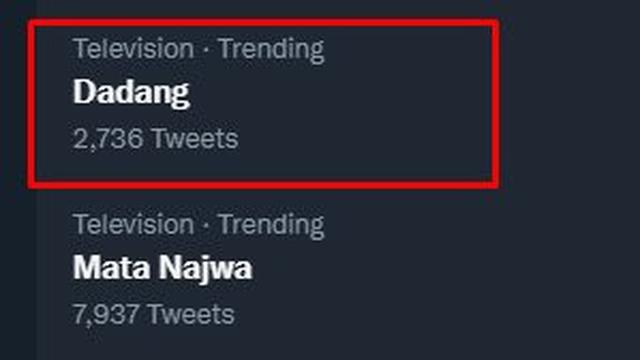Click the 2,736 Tweets count

click(x=156, y=139)
